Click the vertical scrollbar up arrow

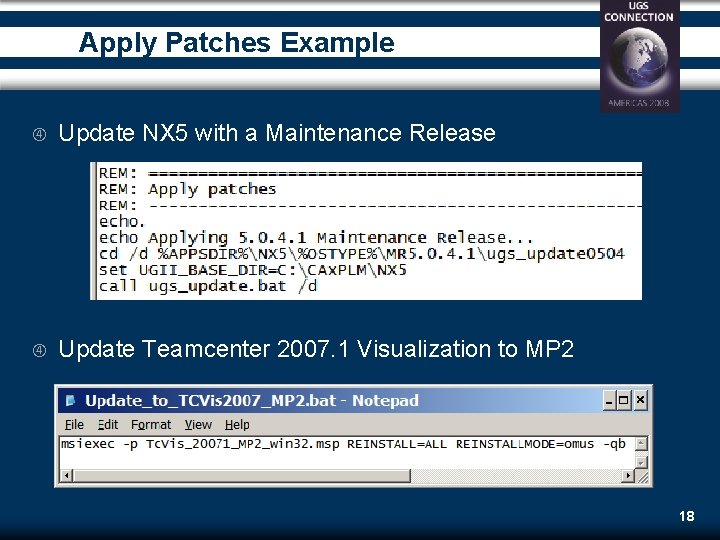point(641,444)
